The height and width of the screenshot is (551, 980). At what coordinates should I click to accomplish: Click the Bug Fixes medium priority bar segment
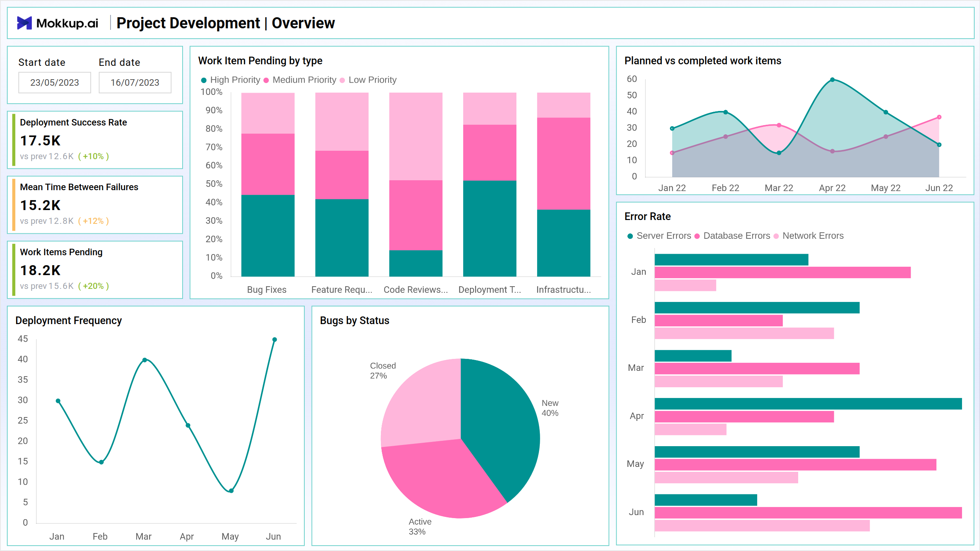(268, 164)
